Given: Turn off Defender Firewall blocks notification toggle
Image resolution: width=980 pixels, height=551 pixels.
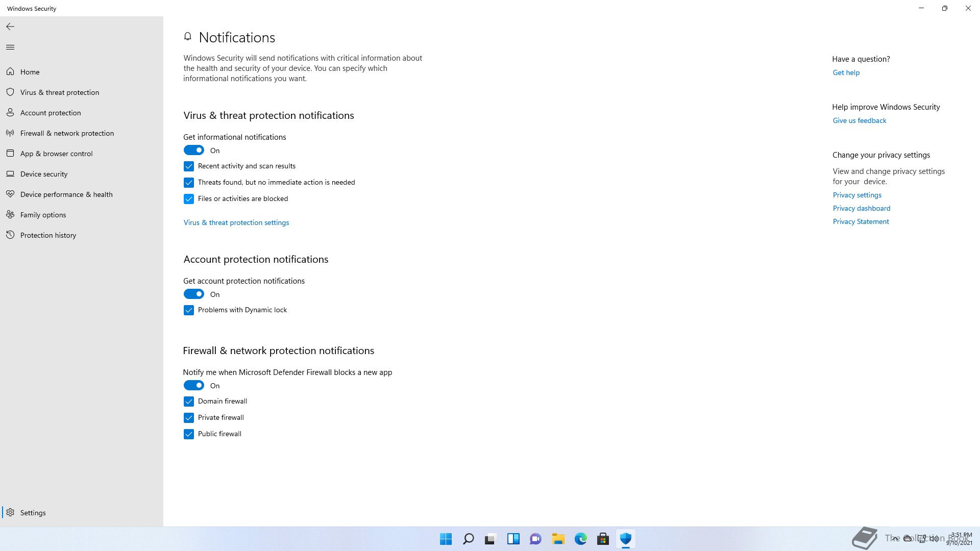Looking at the screenshot, I should pos(194,385).
